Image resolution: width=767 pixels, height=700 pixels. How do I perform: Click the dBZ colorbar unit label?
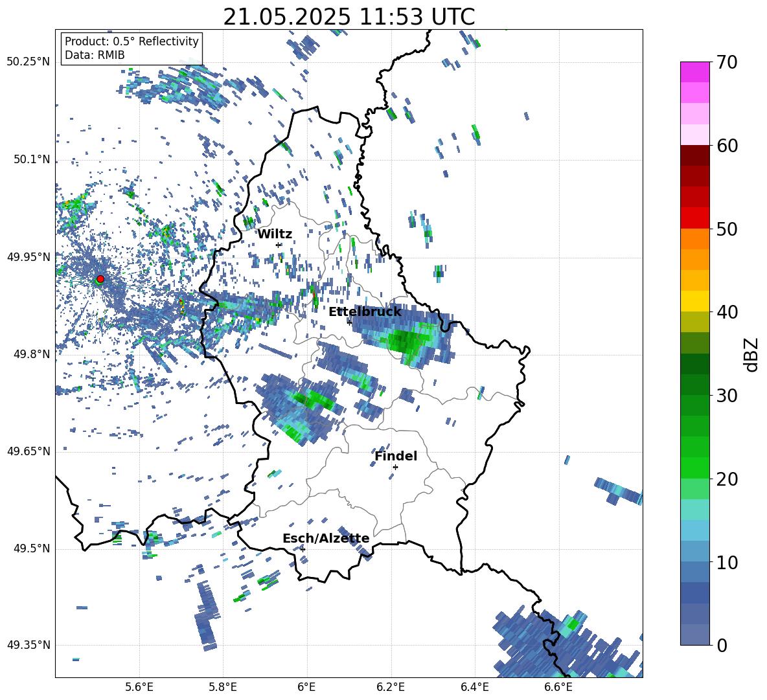[751, 354]
